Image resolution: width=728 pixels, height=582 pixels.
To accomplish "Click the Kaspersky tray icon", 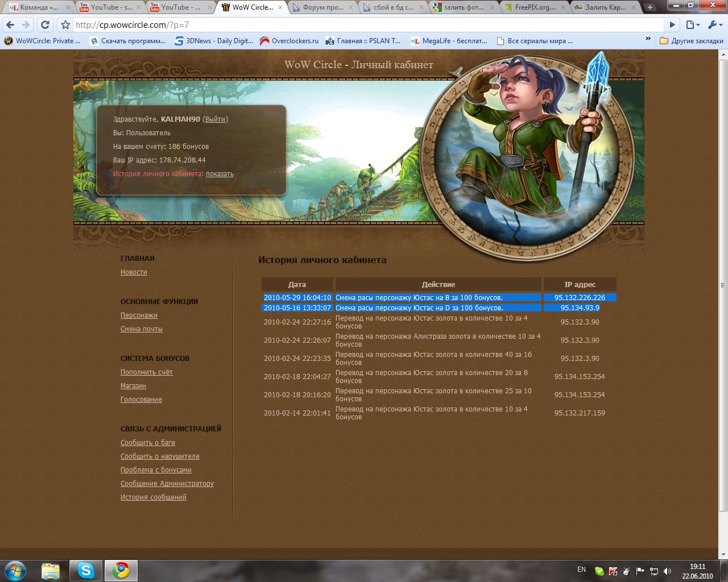I will [613, 571].
